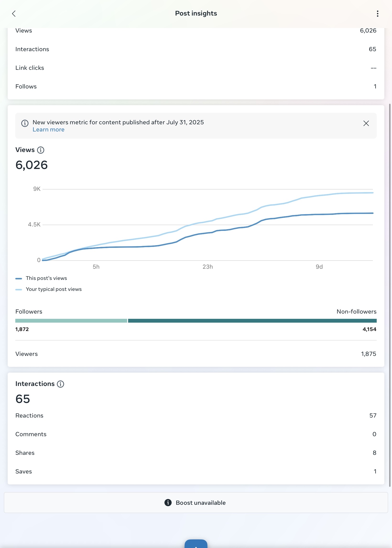Click the large 65 interactions total
Screen dimensions: 392x548
click(23, 399)
